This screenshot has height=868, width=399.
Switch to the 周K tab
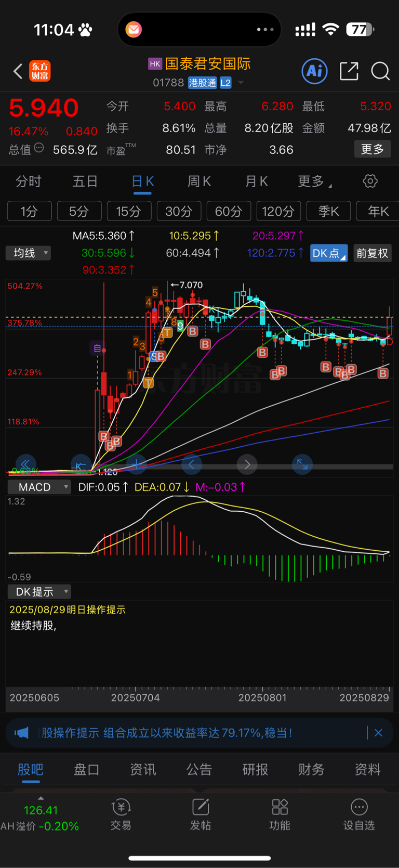coord(199,182)
